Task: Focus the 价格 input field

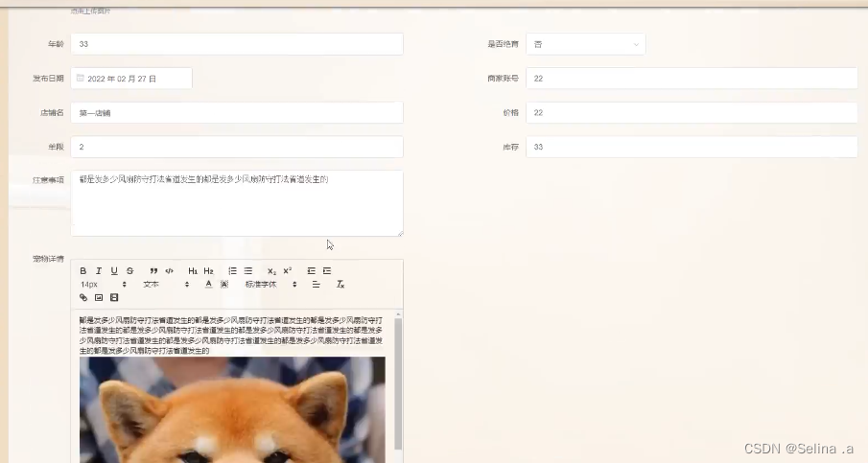Action: (692, 113)
